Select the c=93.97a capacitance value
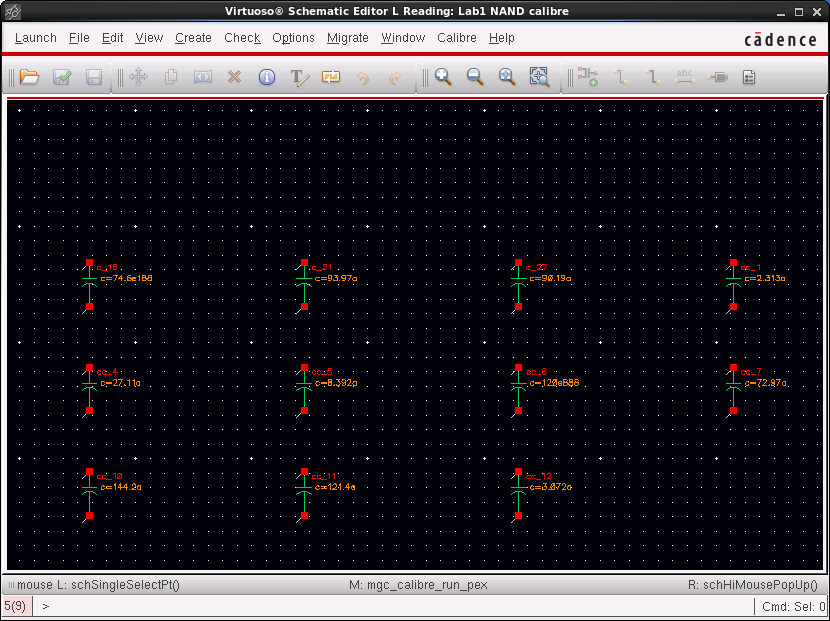 tap(336, 278)
